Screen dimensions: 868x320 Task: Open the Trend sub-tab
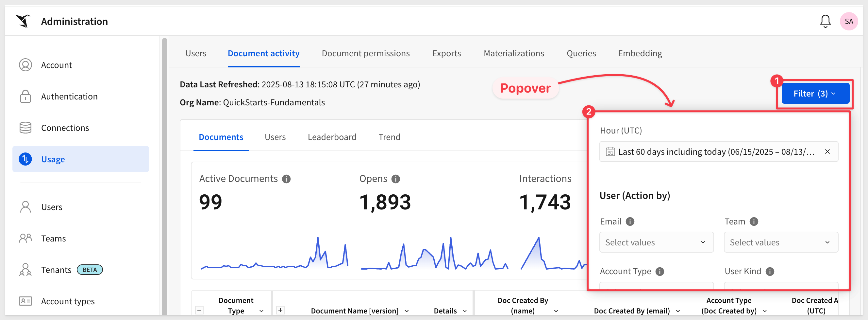[x=389, y=137]
